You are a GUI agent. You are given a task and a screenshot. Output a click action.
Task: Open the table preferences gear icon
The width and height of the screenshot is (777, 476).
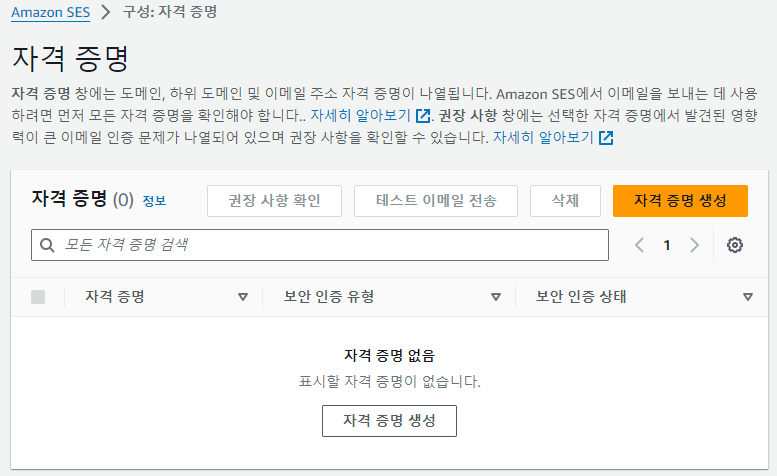[734, 245]
